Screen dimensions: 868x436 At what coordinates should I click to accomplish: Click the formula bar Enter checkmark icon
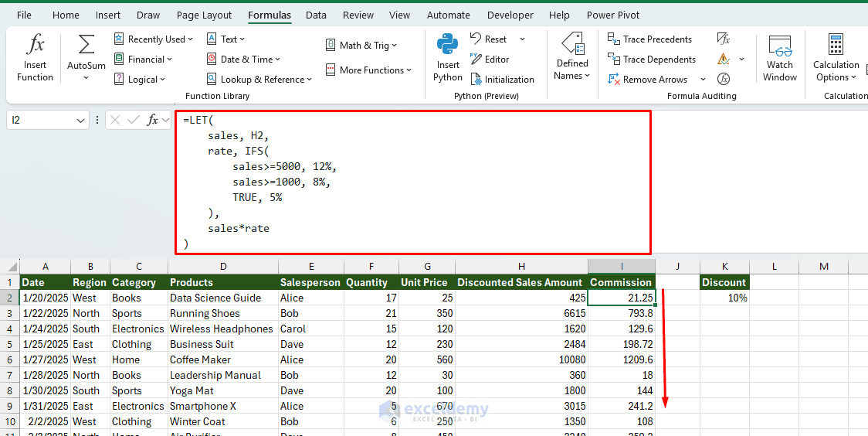tap(134, 120)
